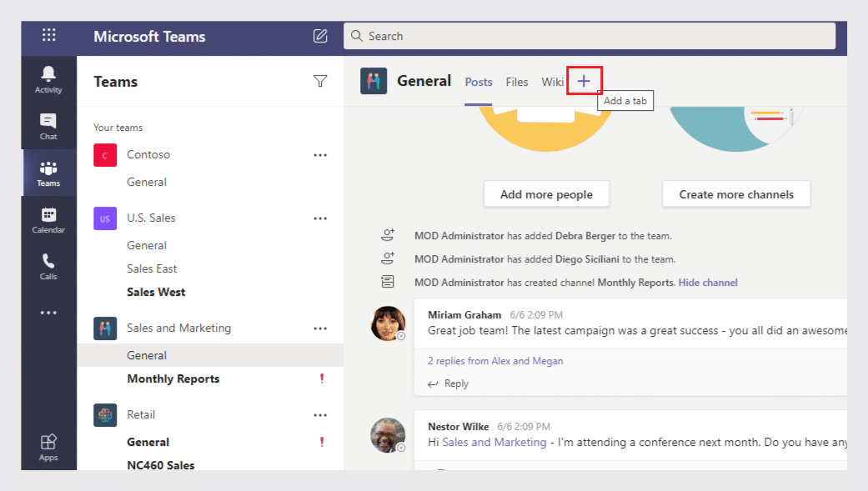
Task: Select Contoso team name
Action: (148, 154)
